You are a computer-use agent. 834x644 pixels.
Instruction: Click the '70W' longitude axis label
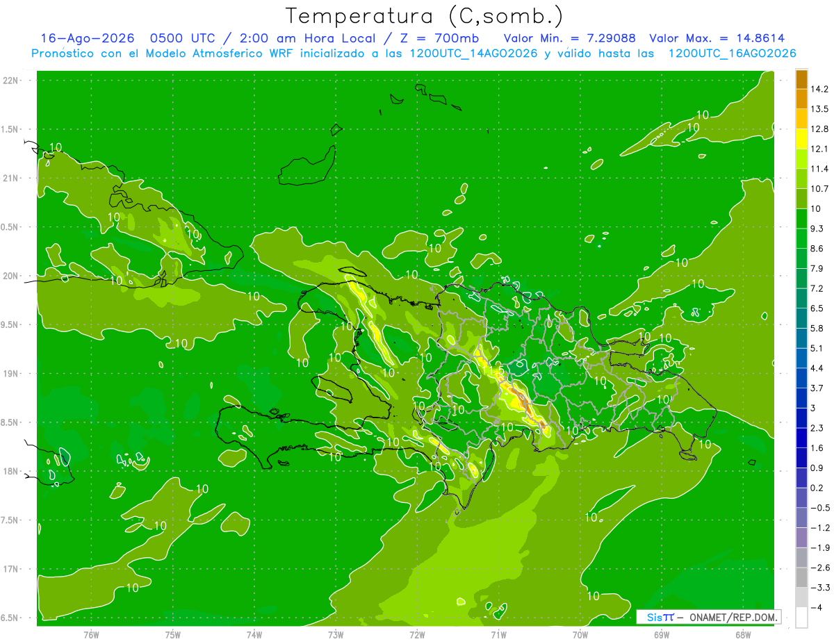[x=580, y=635]
